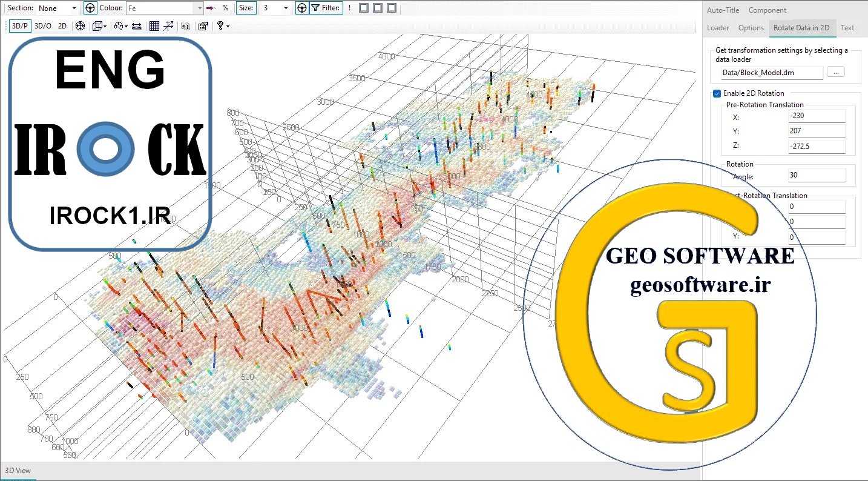Open the rotation dial dropdown arrow

click(127, 26)
